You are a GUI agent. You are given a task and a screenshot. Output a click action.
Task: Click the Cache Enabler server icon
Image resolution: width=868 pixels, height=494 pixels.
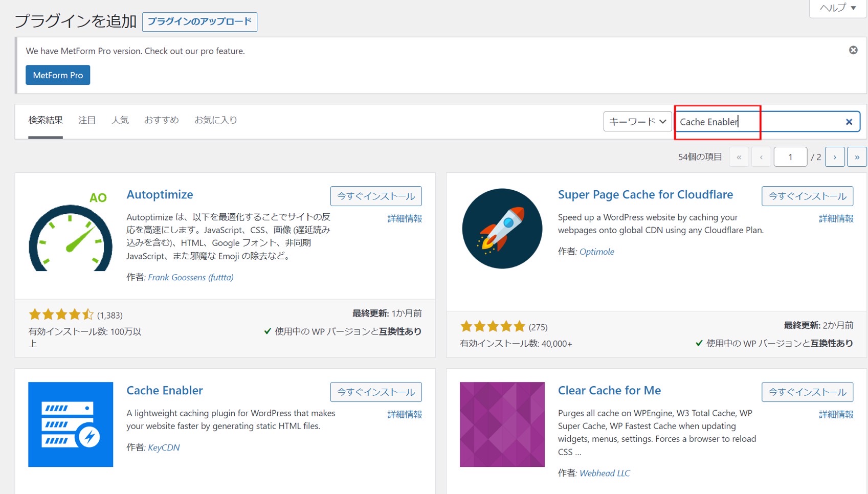71,424
